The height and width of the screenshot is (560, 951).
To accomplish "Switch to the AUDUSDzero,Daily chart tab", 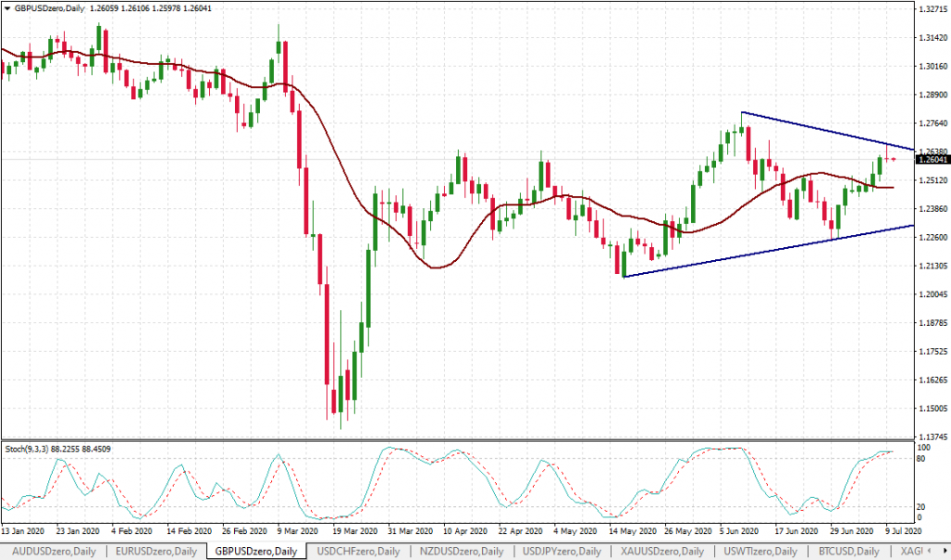I will 52,551.
